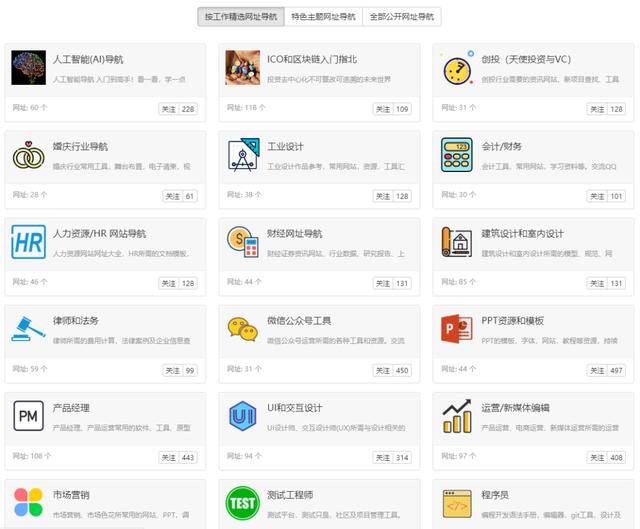
Task: Click the dollar coin icon for 财经网址导航
Action: click(x=242, y=242)
